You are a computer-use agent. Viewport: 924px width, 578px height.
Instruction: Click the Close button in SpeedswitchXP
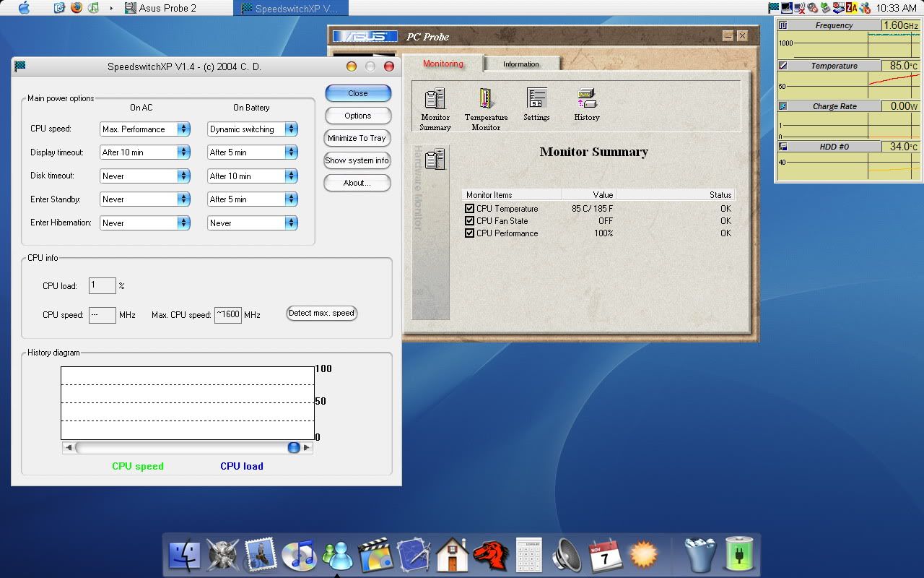[x=358, y=93]
